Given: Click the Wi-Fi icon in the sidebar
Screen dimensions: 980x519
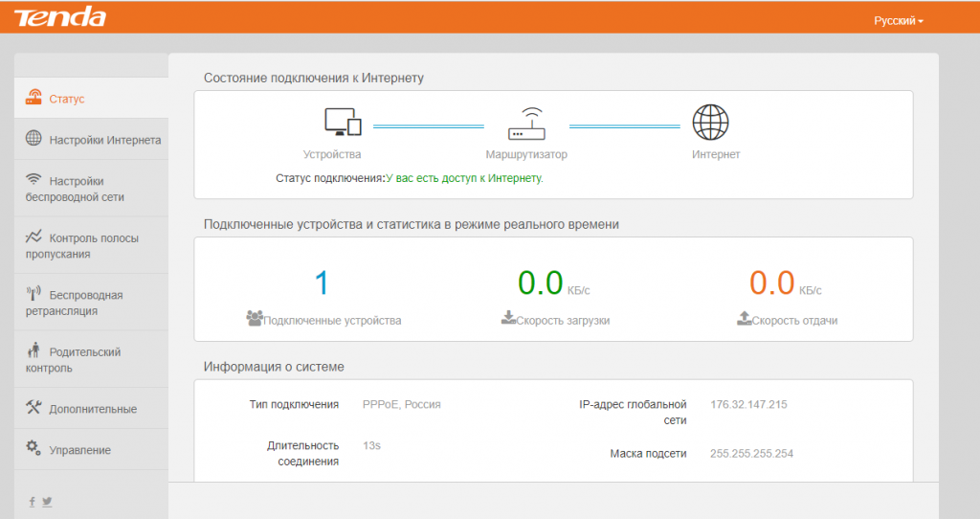Looking at the screenshot, I should (x=33, y=179).
